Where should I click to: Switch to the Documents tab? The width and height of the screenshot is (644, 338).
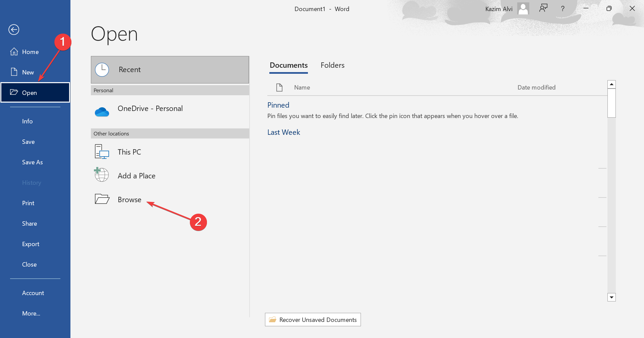[x=288, y=65]
